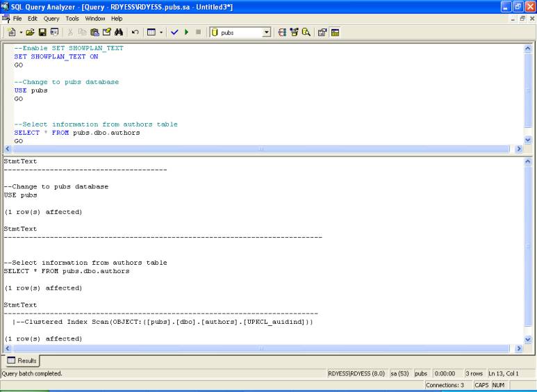Image resolution: width=537 pixels, height=392 pixels.
Task: Click the SQL Query Analyzer title bar icon
Action: click(x=5, y=6)
